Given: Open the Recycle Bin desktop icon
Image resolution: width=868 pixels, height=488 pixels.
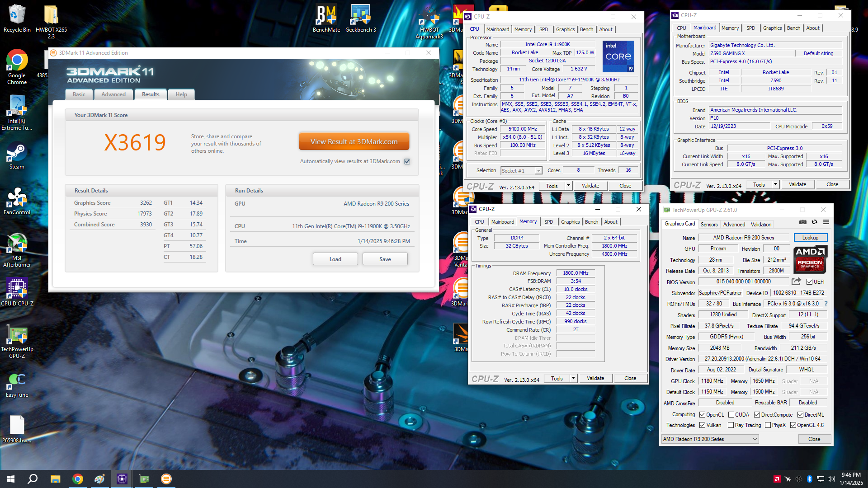Looking at the screenshot, I should pos(17,19).
